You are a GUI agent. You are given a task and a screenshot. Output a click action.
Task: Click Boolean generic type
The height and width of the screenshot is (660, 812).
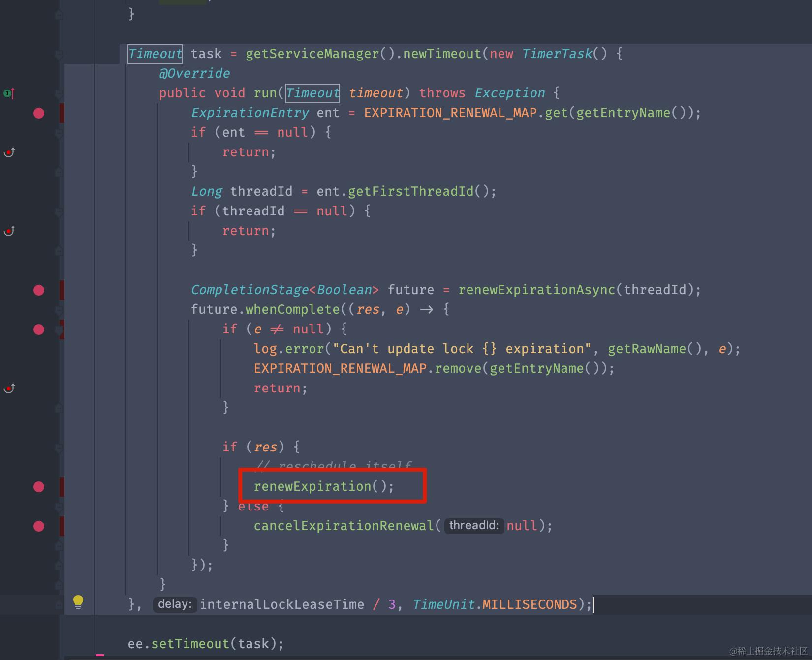[x=344, y=290]
